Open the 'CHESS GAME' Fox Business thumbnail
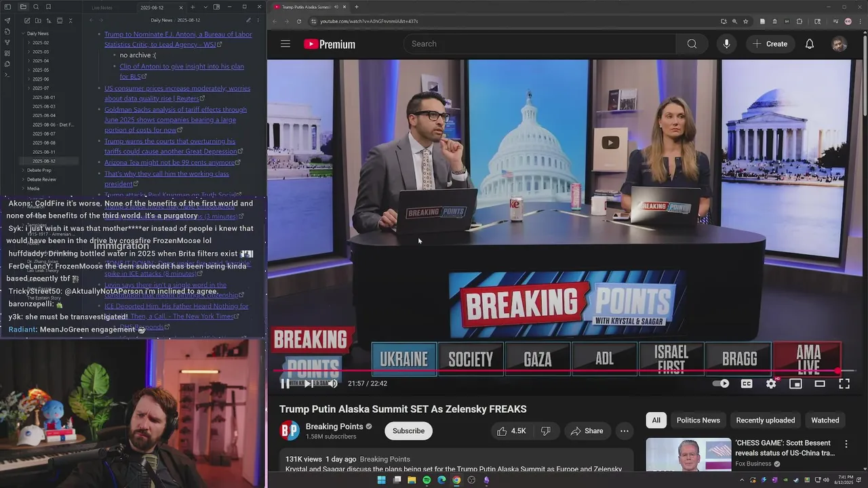Viewport: 868px width, 488px height. 688,455
